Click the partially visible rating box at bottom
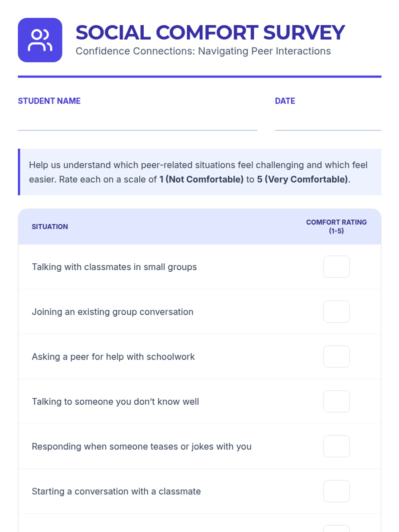Screen dimensions: 399x532 tap(336, 529)
